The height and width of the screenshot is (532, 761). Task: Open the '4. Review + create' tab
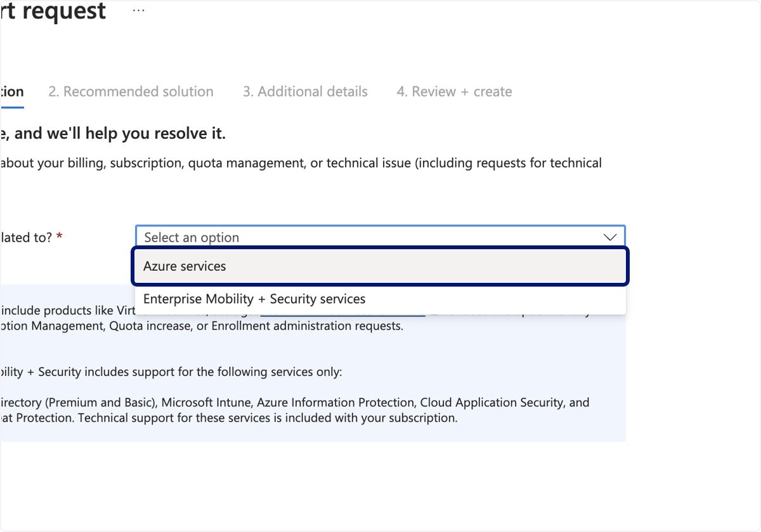pyautogui.click(x=454, y=91)
